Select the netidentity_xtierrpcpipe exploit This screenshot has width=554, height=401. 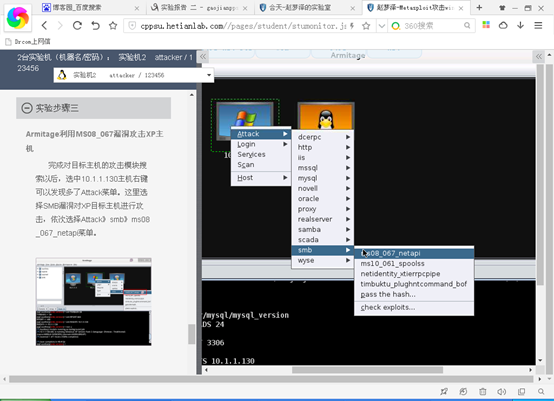(x=414, y=274)
